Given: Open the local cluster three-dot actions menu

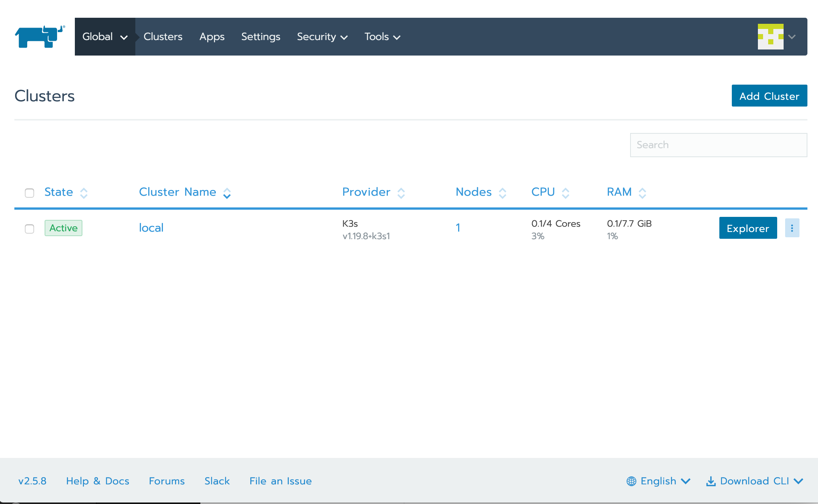Looking at the screenshot, I should coord(792,228).
